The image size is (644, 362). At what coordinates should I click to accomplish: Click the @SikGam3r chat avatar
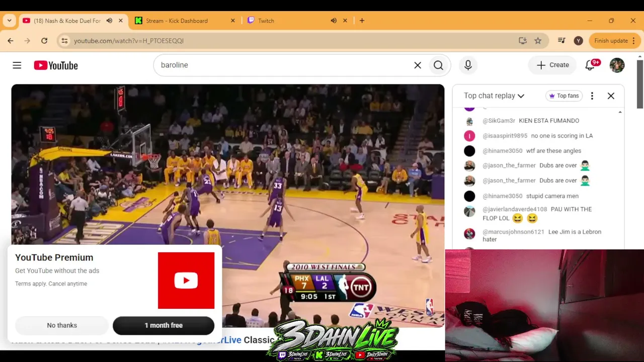pos(469,121)
